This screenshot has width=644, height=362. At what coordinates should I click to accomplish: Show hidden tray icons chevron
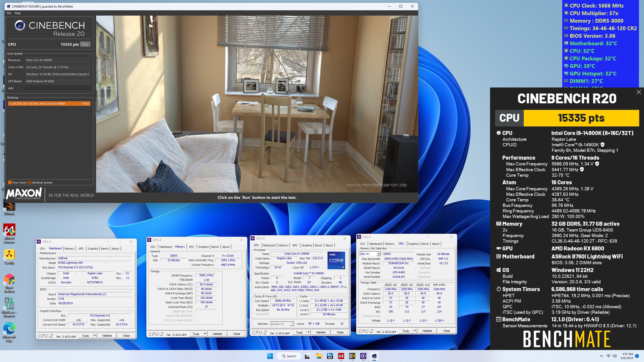[x=601, y=356]
